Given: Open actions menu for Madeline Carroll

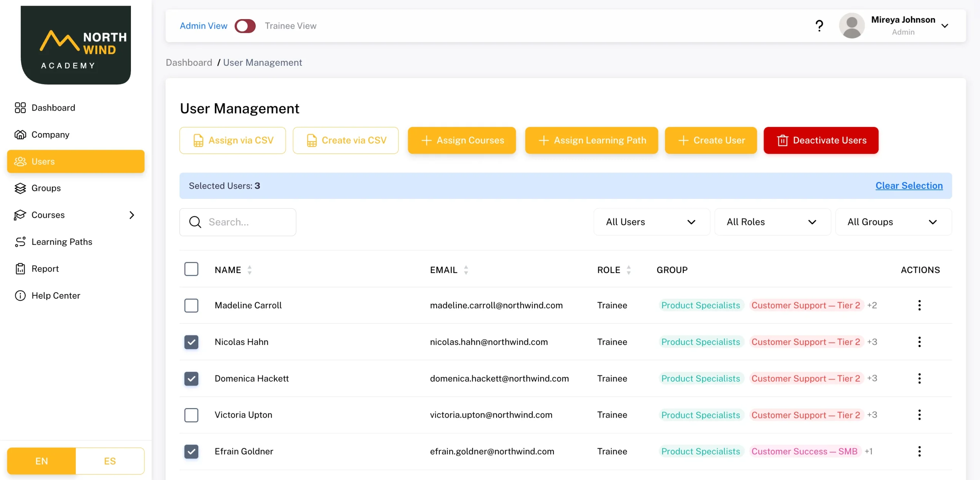Looking at the screenshot, I should (x=919, y=305).
